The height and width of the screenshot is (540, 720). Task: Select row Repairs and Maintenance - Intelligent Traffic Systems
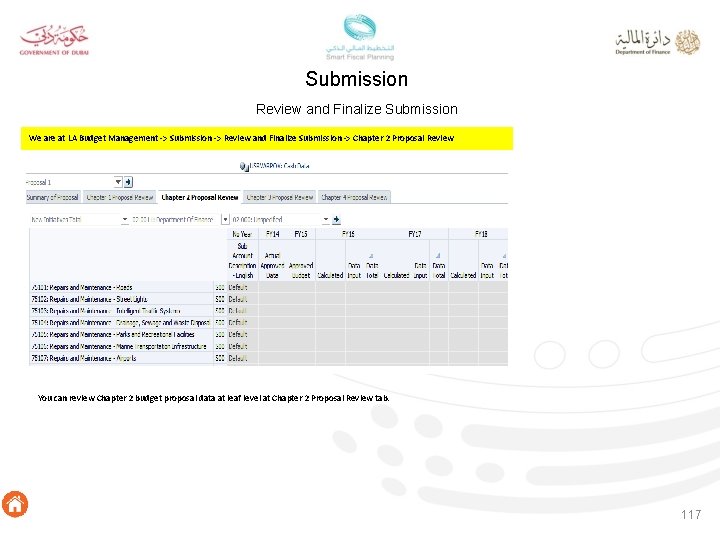coord(121,311)
